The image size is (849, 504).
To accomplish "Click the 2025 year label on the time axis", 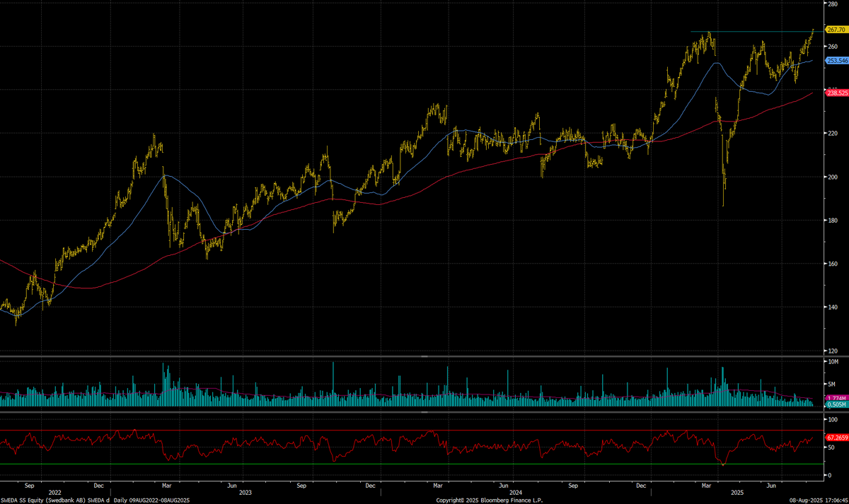I will (739, 491).
